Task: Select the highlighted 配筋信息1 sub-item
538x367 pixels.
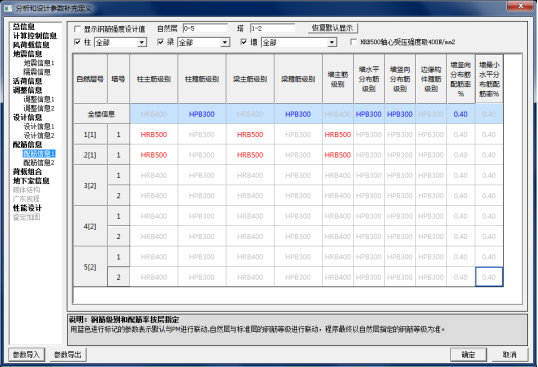Action: (x=39, y=154)
